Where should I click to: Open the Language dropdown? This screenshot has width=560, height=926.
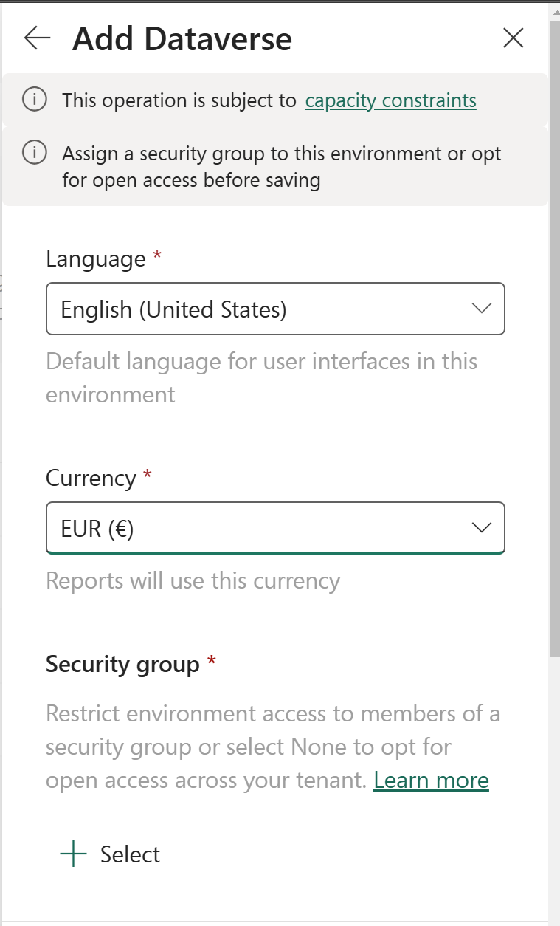pos(275,309)
